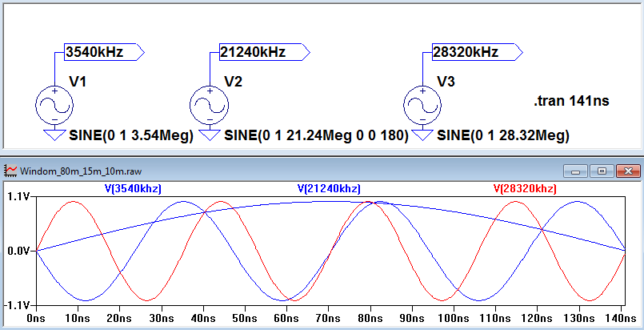The image size is (644, 330).
Task: Click the V(3540khz) trace label
Action: coord(132,189)
